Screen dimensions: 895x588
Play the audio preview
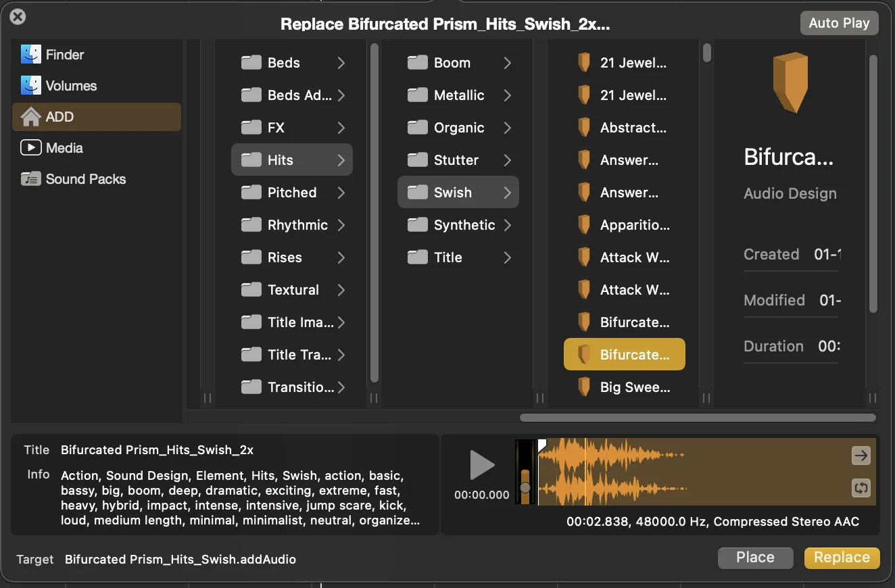pyautogui.click(x=482, y=465)
